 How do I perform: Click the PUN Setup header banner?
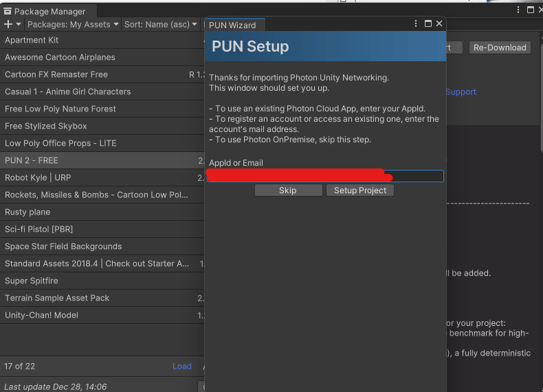pos(325,46)
